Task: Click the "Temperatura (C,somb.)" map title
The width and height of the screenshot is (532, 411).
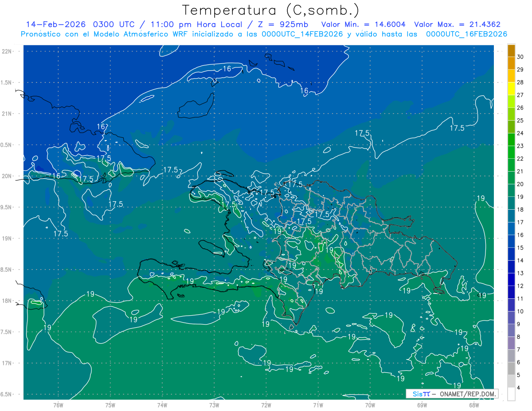Action: 271,10
